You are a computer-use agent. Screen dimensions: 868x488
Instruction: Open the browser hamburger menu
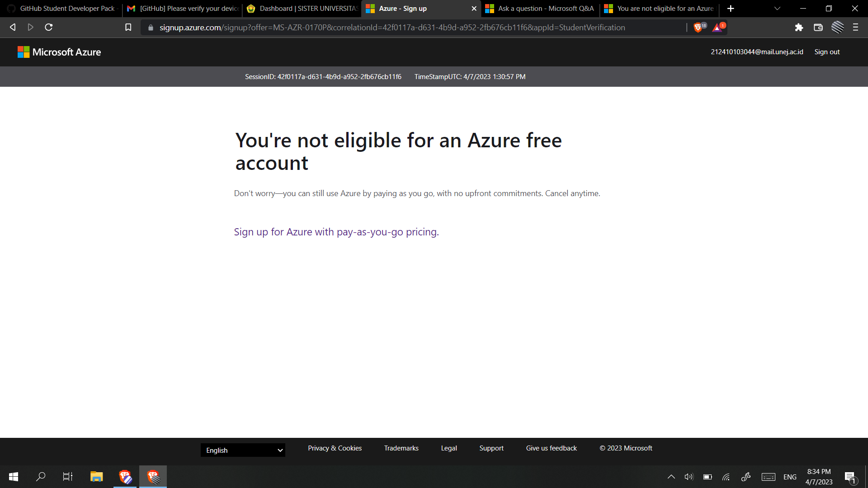[x=855, y=28]
